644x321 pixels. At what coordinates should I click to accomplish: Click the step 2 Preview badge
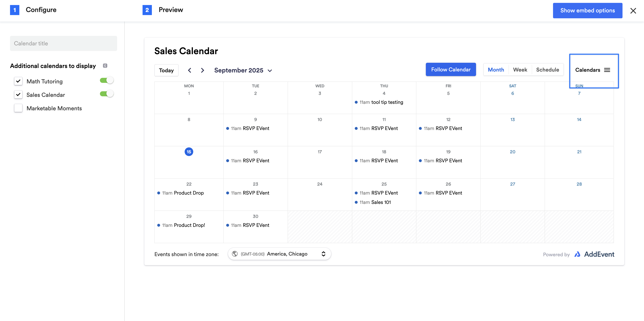click(x=147, y=10)
